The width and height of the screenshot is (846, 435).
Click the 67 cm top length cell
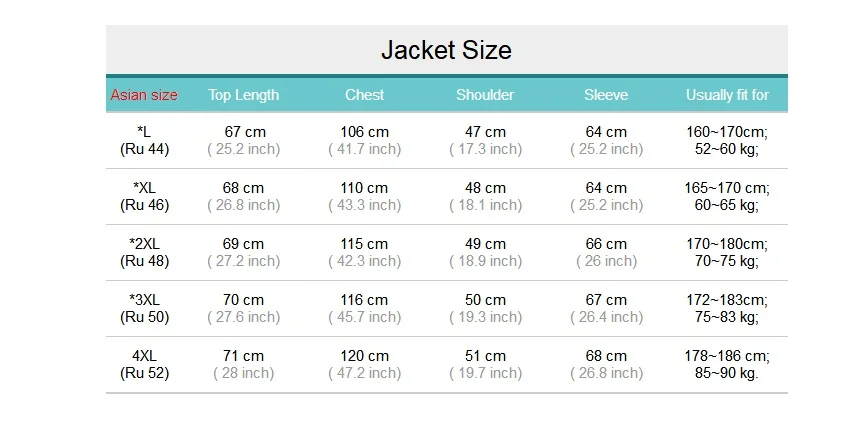pos(244,132)
